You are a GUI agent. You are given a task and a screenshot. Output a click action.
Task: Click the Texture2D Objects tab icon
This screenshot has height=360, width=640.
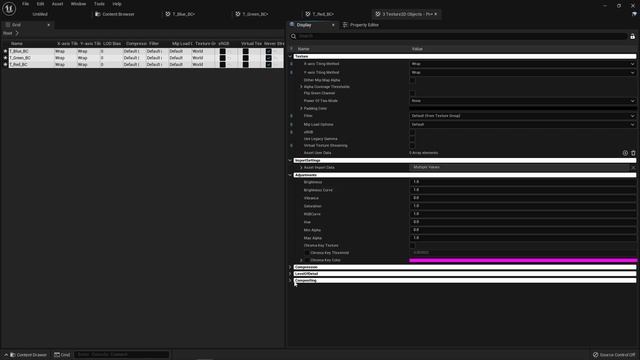378,14
